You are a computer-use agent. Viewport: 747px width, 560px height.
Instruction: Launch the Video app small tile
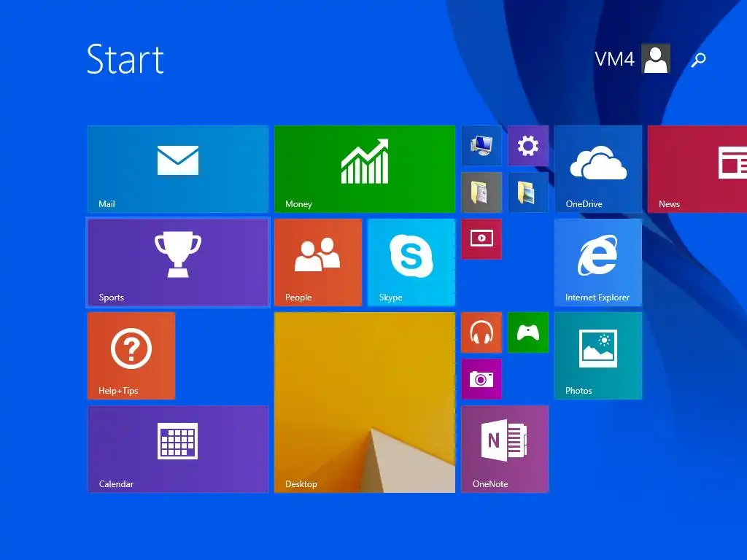481,239
